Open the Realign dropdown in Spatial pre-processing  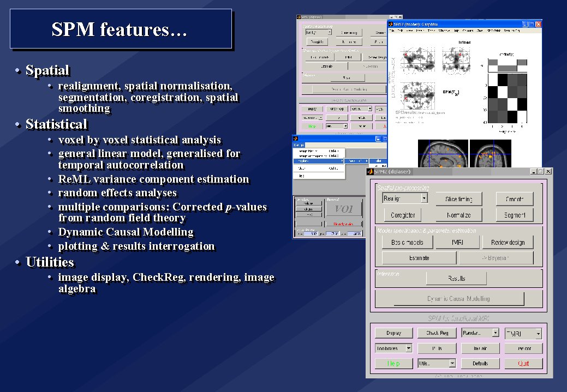coord(405,199)
